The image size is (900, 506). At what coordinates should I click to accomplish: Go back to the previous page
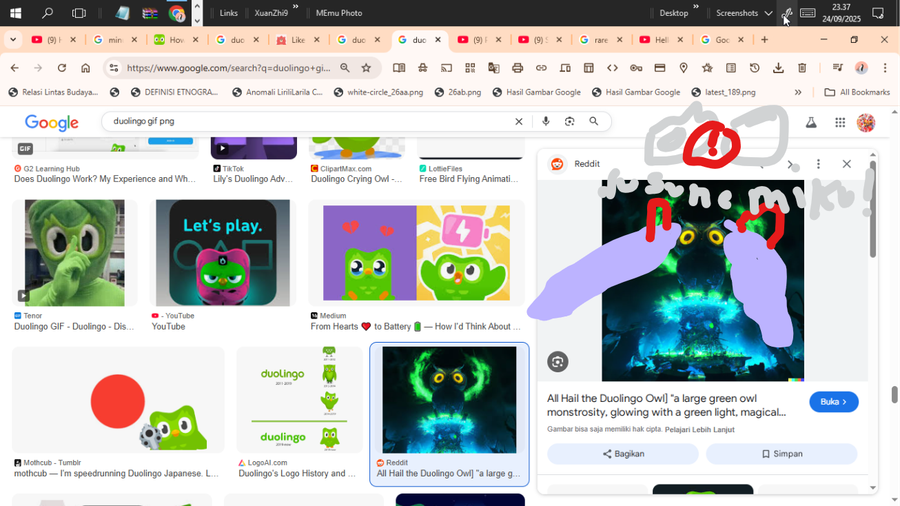[x=15, y=68]
